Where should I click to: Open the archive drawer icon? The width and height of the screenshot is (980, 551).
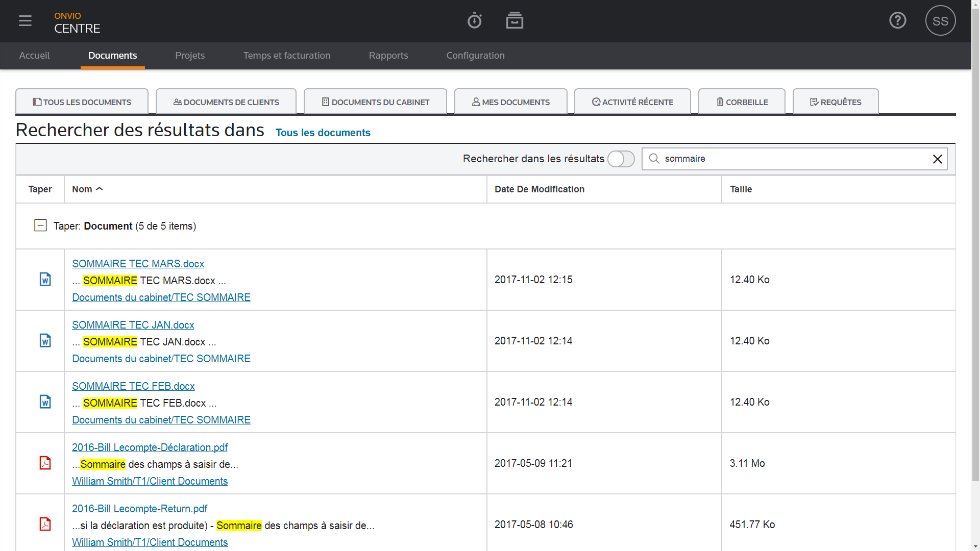[x=514, y=21]
